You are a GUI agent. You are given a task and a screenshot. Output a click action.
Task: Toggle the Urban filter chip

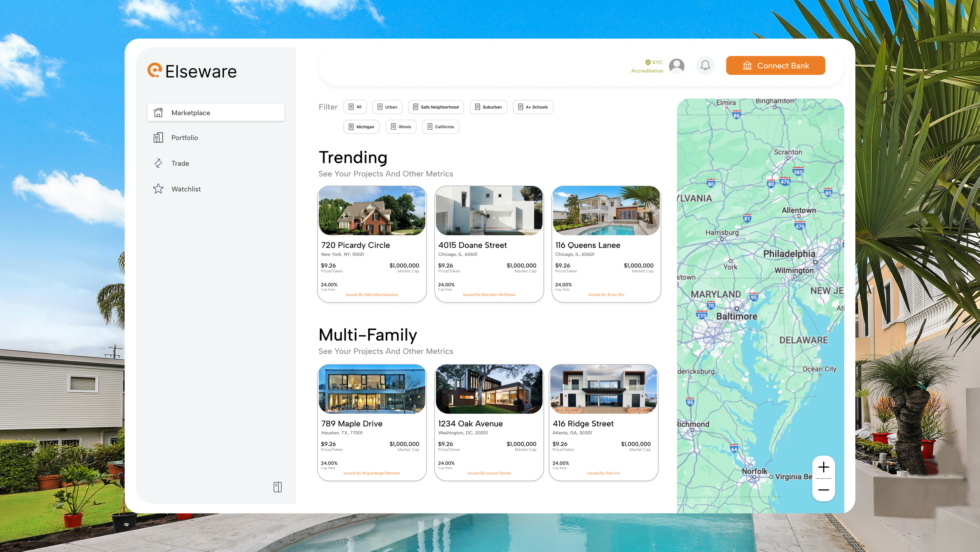pos(387,107)
